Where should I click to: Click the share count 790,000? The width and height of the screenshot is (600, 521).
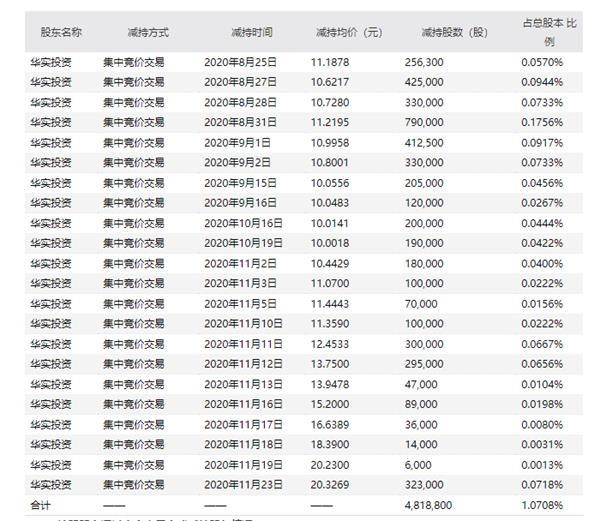pyautogui.click(x=424, y=122)
